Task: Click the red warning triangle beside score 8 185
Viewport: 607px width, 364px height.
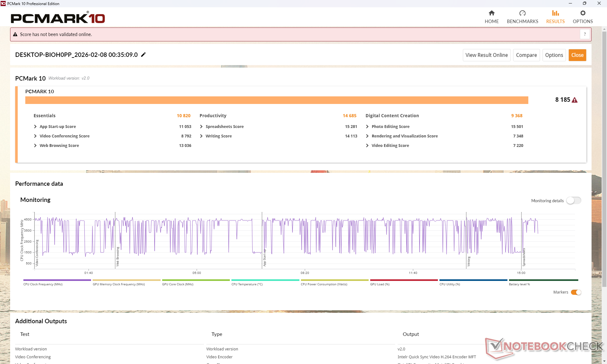Action: pyautogui.click(x=575, y=100)
